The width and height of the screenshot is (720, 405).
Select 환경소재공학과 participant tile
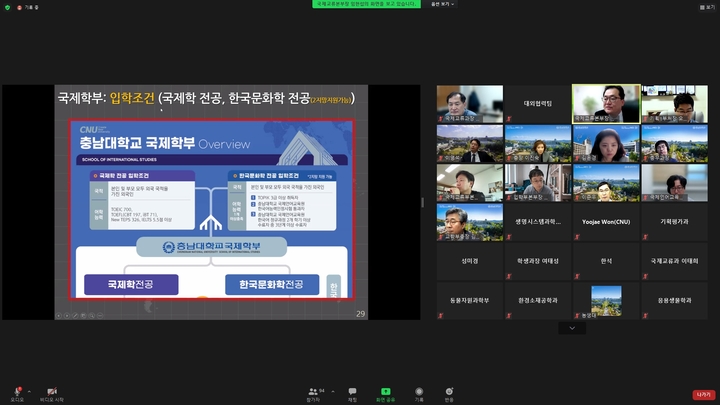point(538,300)
